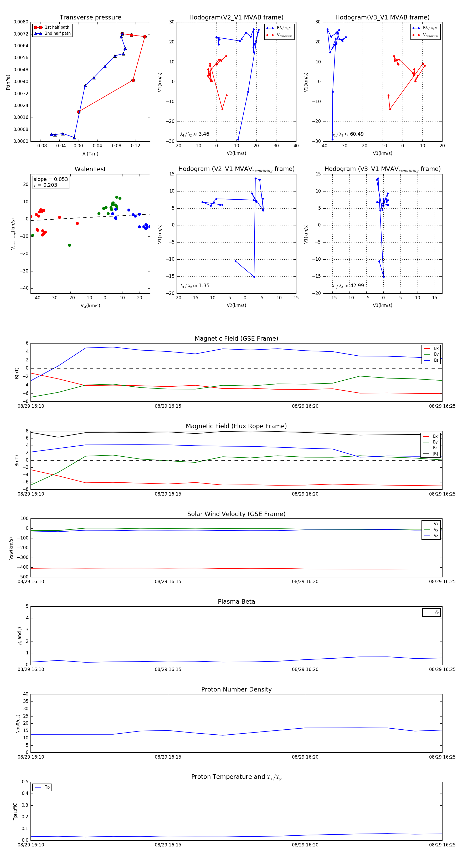Click the 'Vsw(km/s)' y-axis label
This screenshot has height=868, width=473.
click(11, 548)
